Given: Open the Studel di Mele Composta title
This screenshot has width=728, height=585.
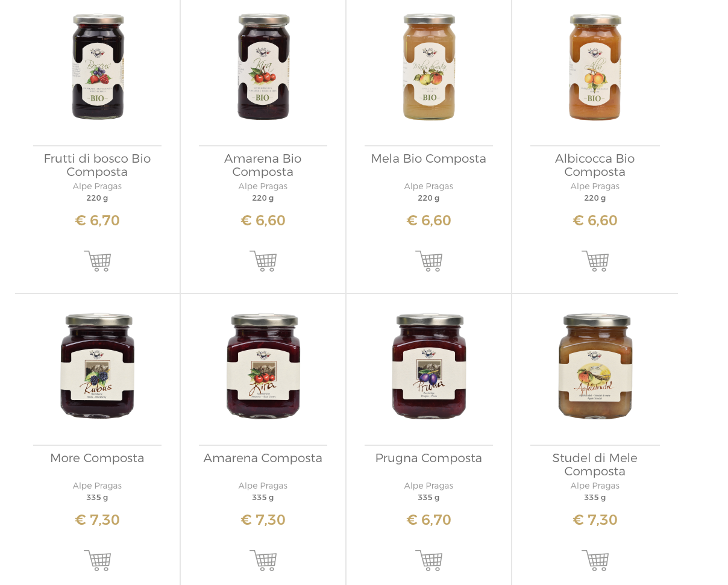Looking at the screenshot, I should pyautogui.click(x=595, y=465).
